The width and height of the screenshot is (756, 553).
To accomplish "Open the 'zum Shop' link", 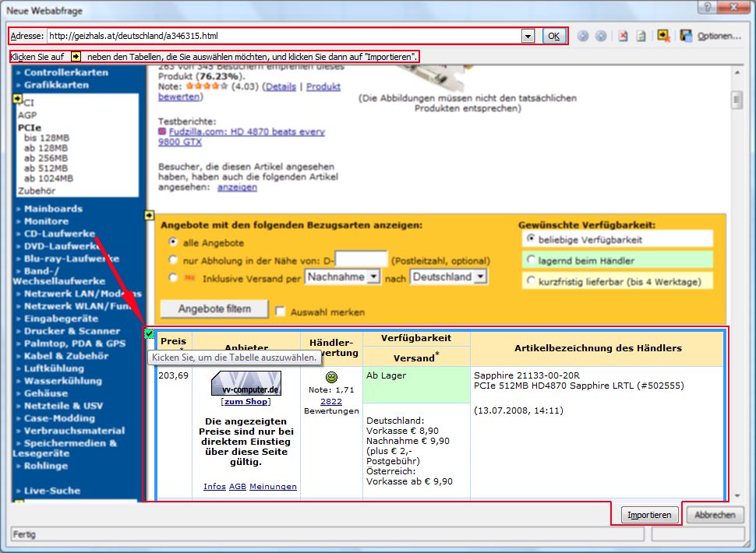I will pyautogui.click(x=246, y=402).
